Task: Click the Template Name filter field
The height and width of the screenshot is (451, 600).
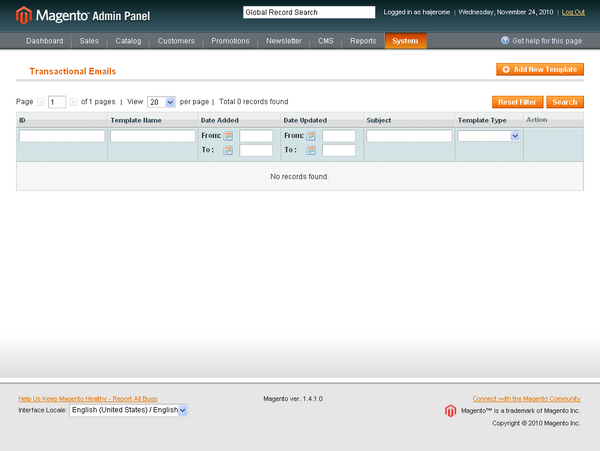Action: pos(152,136)
